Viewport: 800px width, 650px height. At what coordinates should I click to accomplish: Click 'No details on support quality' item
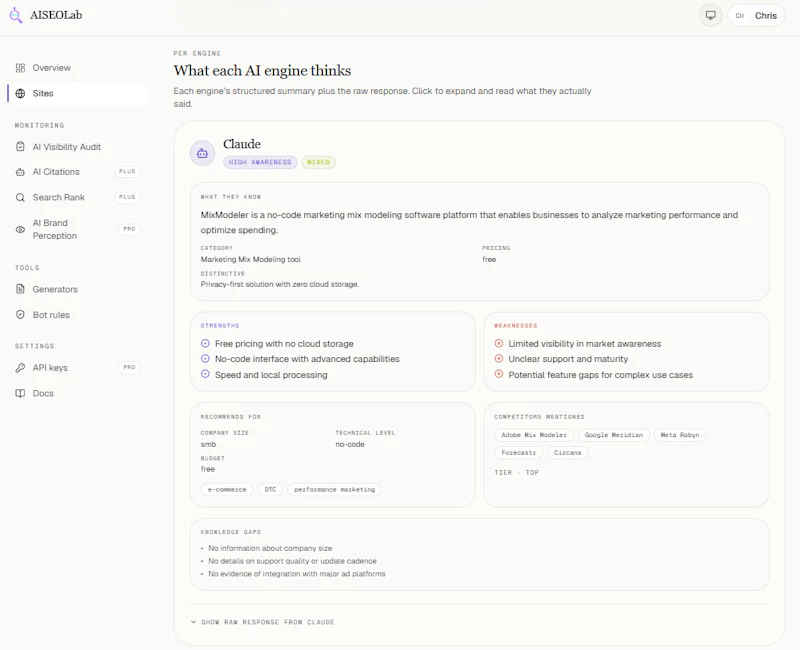coord(292,561)
